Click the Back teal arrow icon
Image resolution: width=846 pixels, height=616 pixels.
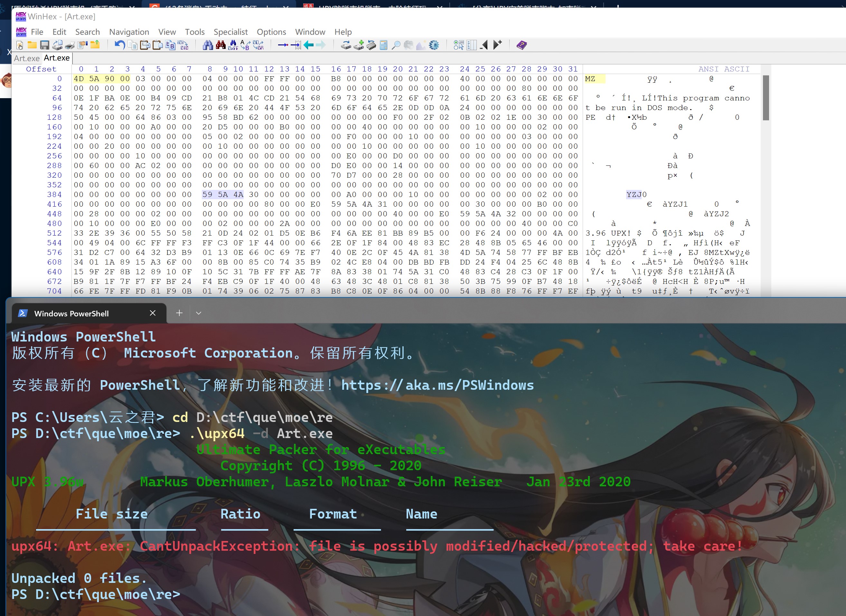(x=308, y=45)
